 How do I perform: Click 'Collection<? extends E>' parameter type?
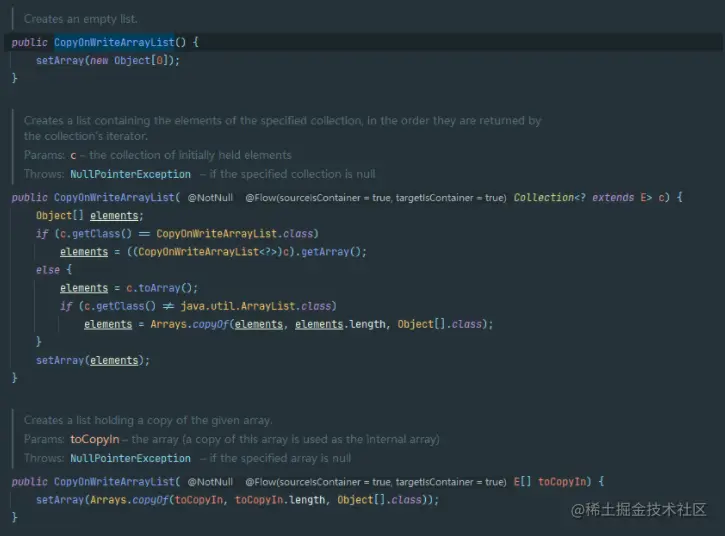click(x=583, y=197)
